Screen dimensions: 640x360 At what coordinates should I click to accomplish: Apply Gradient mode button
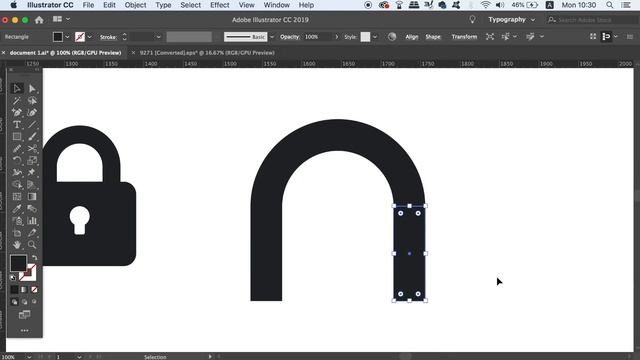coord(24,289)
